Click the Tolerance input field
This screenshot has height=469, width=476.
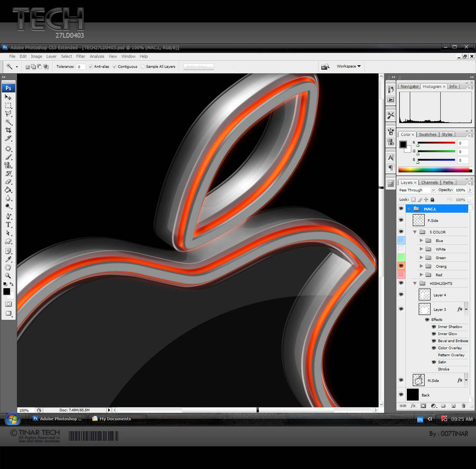[80, 67]
